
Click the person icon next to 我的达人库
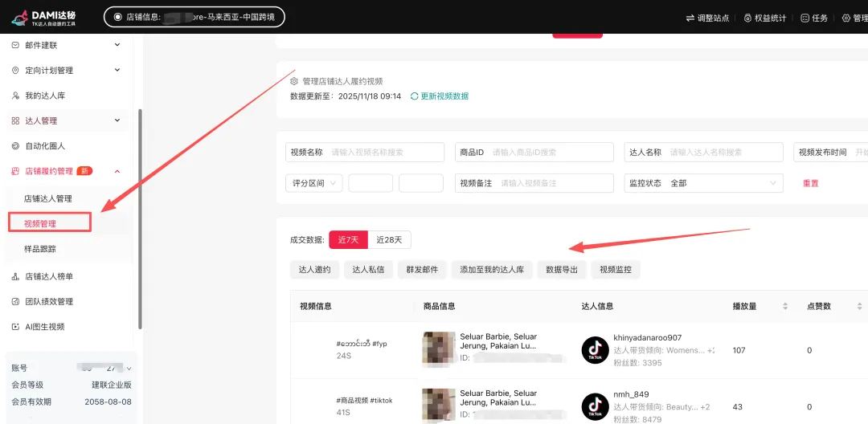click(x=15, y=96)
